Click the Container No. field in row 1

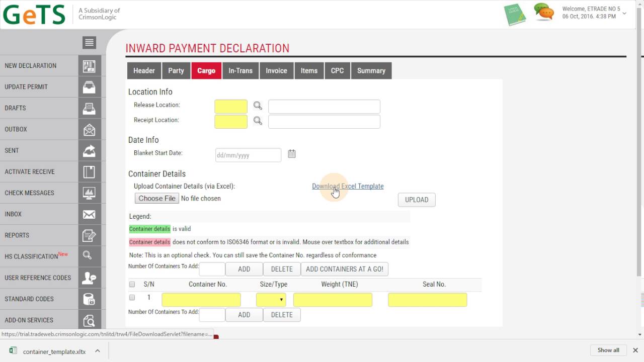[x=201, y=300]
